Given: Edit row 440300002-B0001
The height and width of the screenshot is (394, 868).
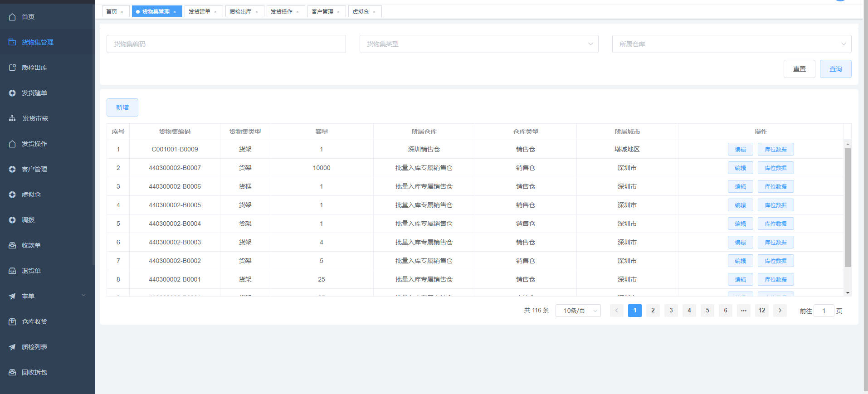Looking at the screenshot, I should (x=741, y=279).
